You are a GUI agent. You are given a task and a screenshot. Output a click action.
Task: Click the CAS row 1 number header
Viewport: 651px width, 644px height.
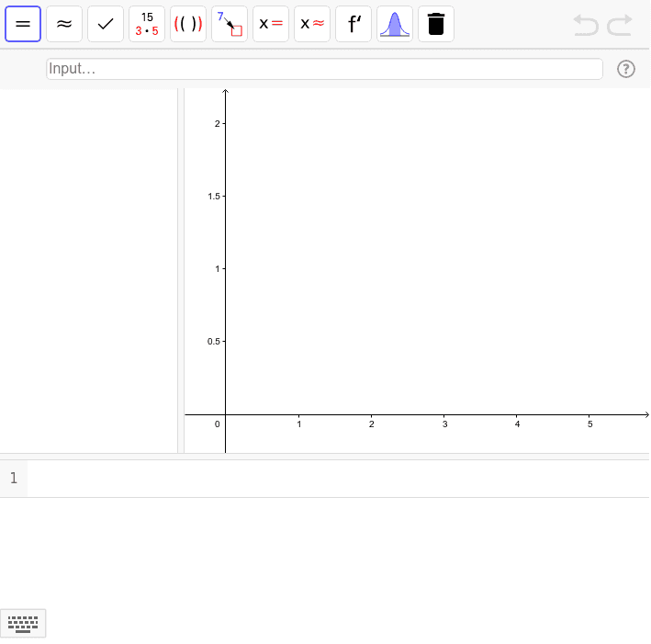[x=14, y=479]
